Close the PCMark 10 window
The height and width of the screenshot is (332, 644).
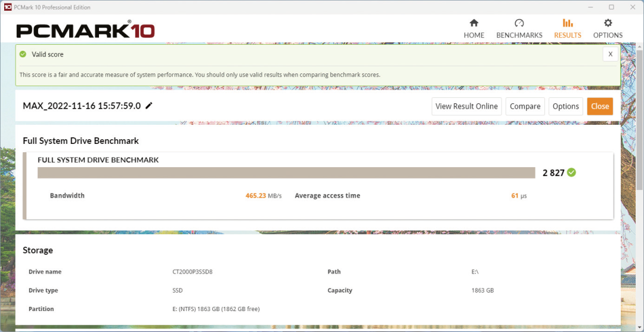[x=631, y=7]
